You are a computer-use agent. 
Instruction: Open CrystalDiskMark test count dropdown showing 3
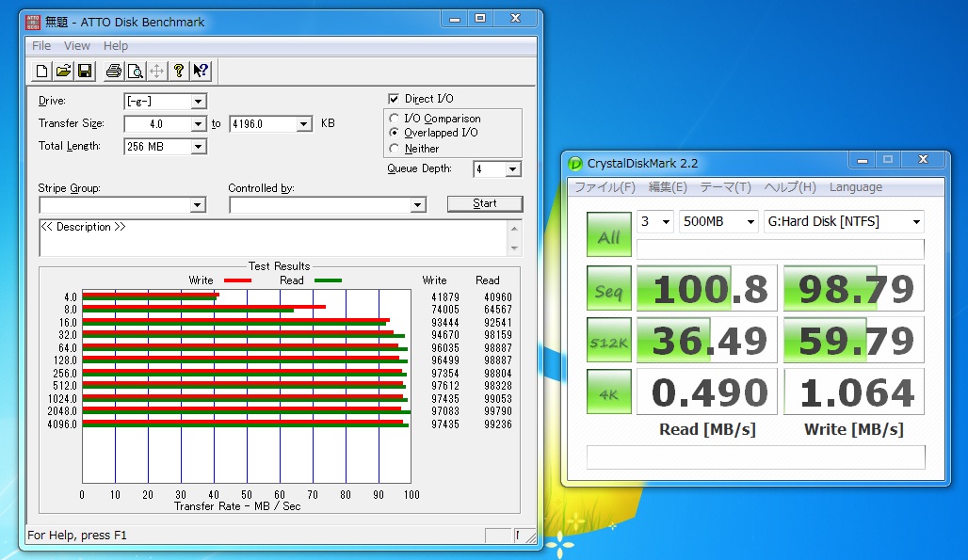click(x=655, y=221)
